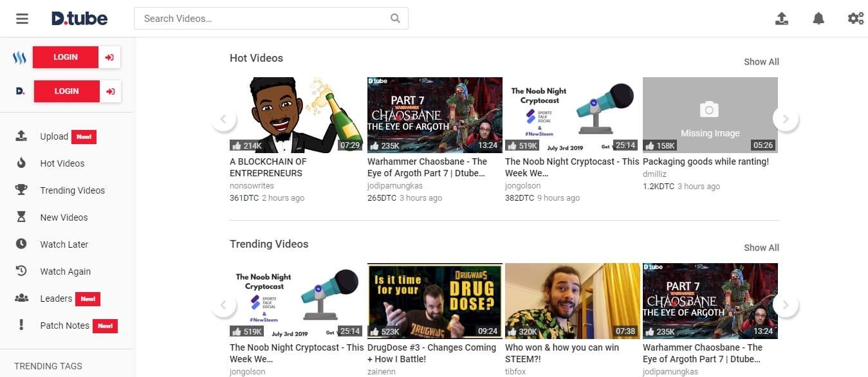Open Watch Later list
Screen dimensions: 868x377
(x=64, y=244)
